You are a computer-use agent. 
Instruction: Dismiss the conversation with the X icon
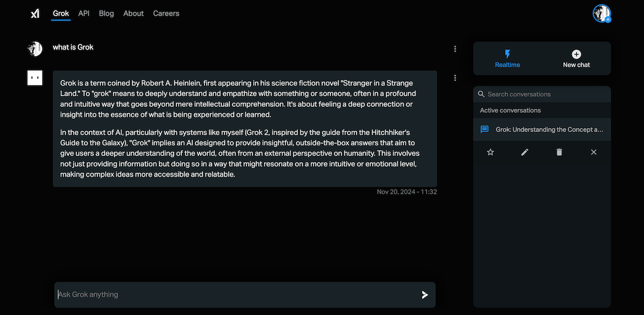coord(593,152)
